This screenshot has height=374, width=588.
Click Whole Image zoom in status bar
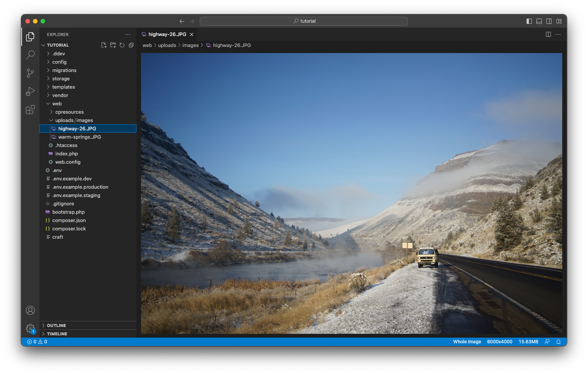click(x=467, y=342)
